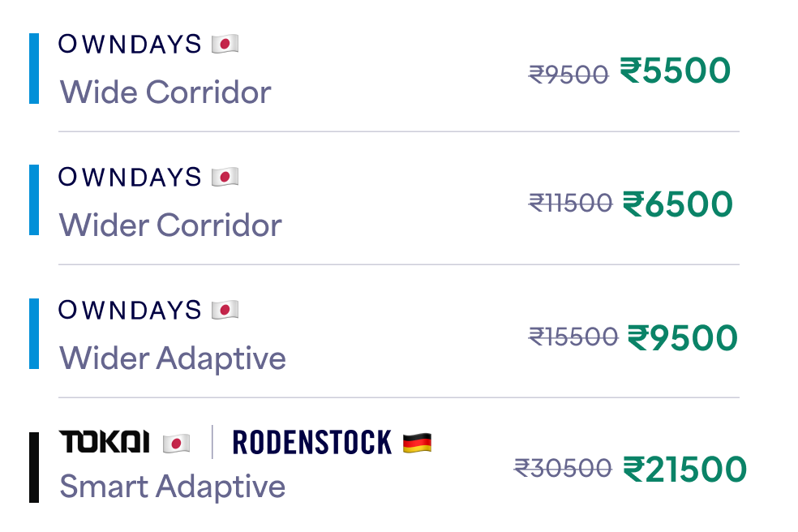Click the black bar beside Smart Adaptive
Image resolution: width=798 pixels, height=532 pixels.
tap(34, 467)
